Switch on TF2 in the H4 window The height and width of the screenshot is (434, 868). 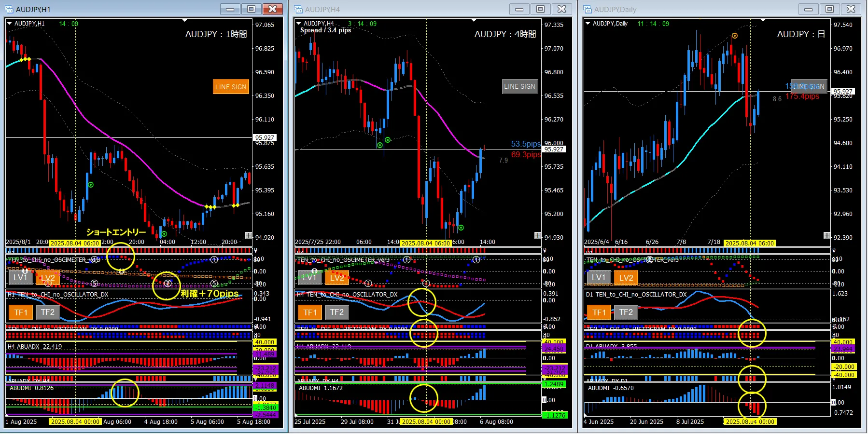[x=337, y=312]
